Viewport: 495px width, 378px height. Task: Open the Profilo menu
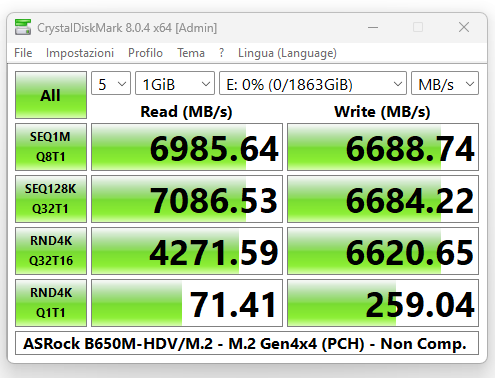[x=145, y=53]
